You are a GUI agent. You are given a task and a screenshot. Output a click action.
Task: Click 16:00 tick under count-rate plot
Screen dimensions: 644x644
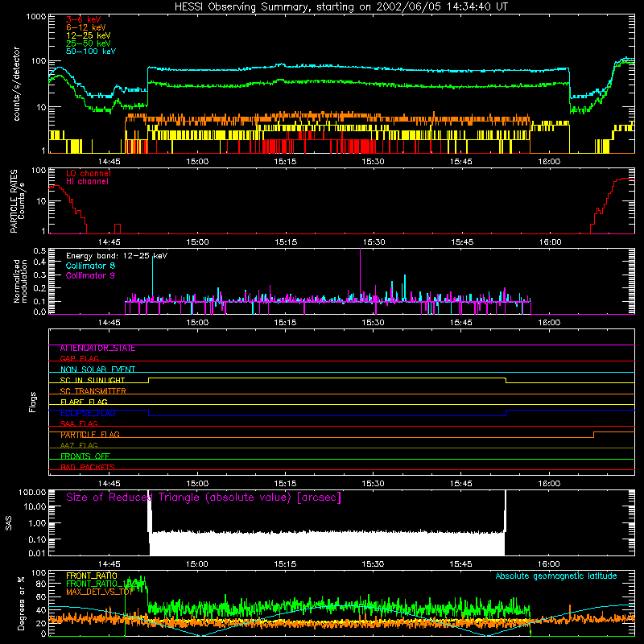pos(549,162)
